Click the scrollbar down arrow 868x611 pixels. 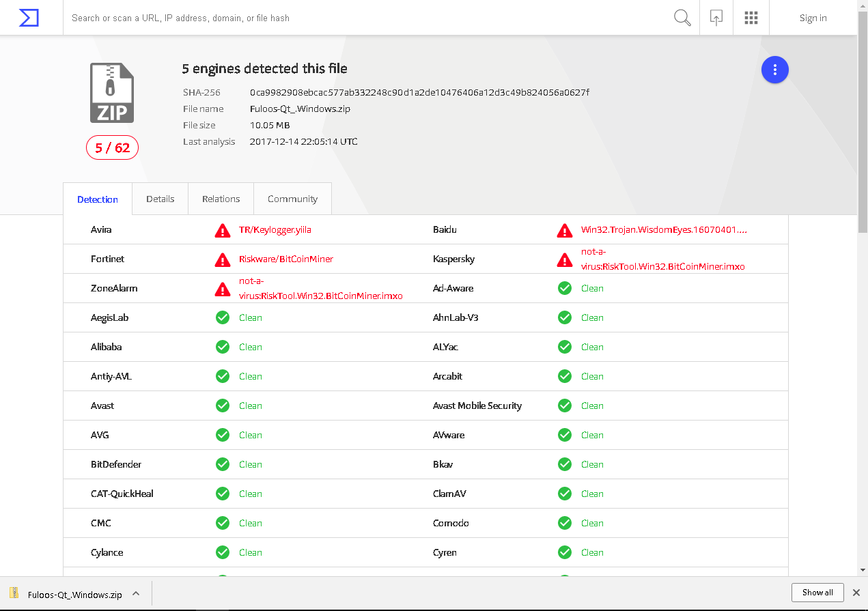(x=863, y=569)
